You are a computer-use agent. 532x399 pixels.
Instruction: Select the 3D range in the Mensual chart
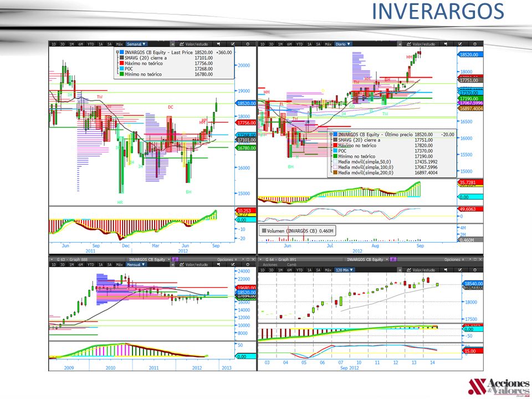(x=63, y=265)
